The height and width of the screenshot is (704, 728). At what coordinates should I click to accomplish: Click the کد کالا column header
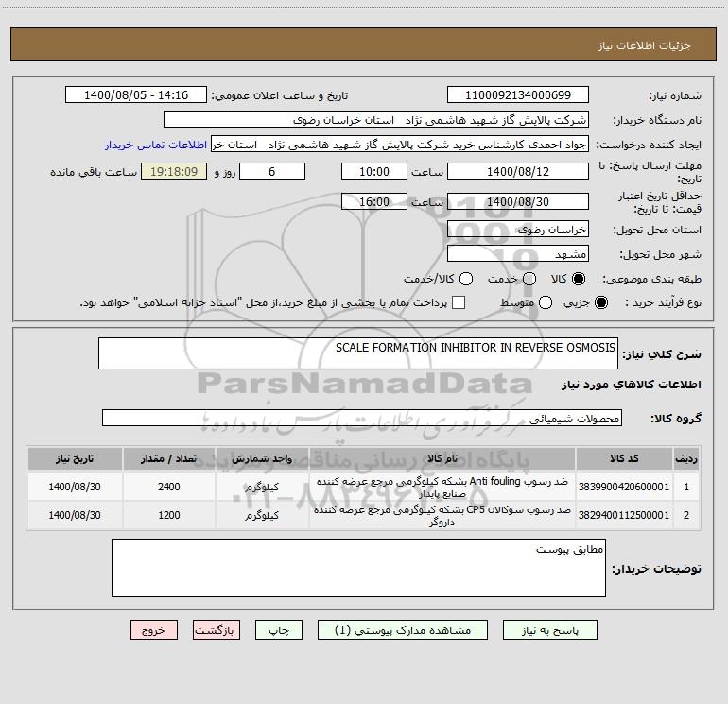[x=624, y=458]
